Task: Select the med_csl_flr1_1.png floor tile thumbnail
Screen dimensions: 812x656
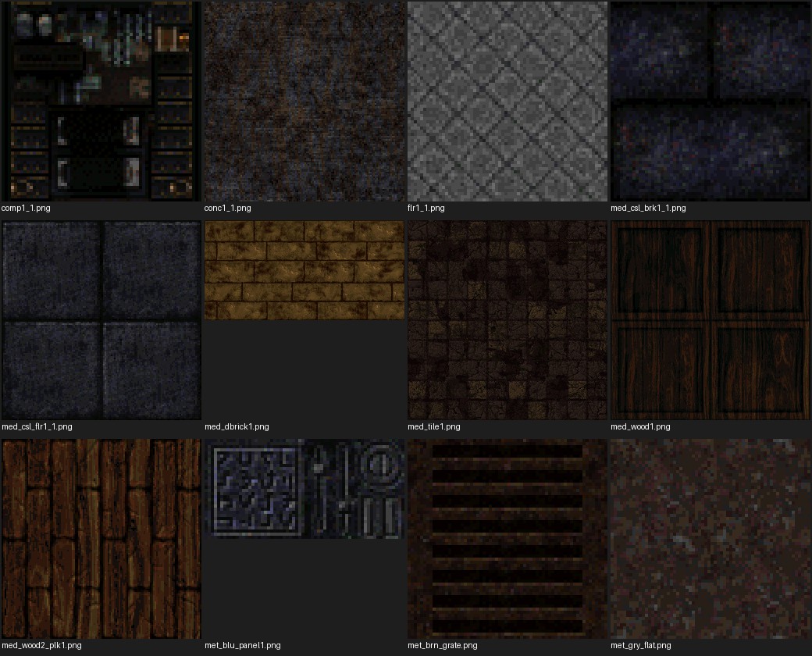Action: pyautogui.click(x=101, y=319)
